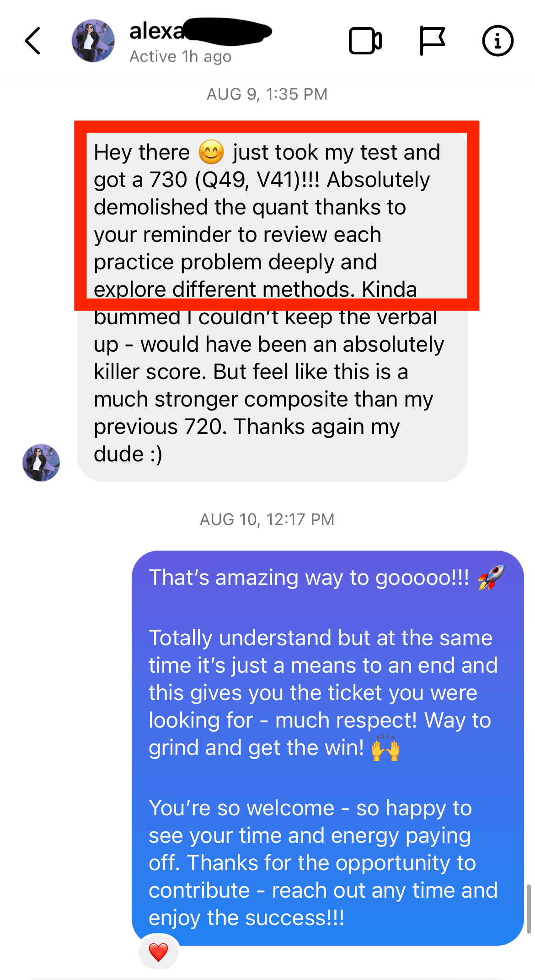
Task: Tap 'enjoy the success!!!' text in the reply
Action: tap(246, 918)
